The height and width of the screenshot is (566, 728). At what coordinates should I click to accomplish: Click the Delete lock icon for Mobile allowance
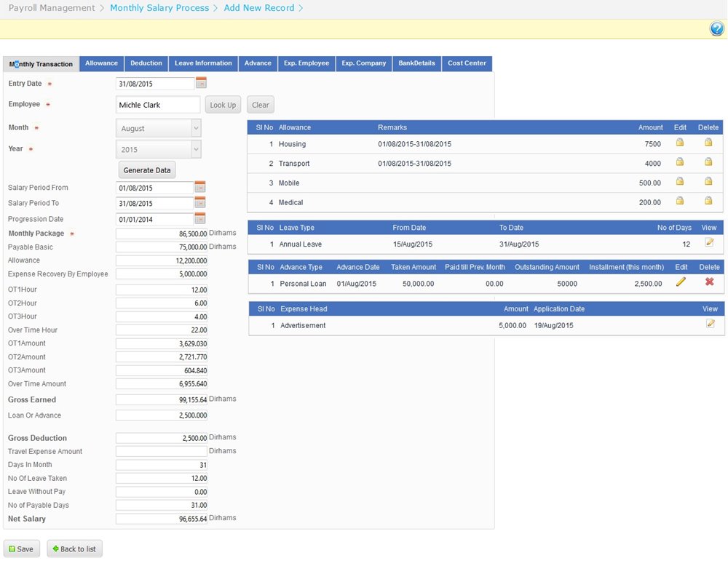point(708,181)
